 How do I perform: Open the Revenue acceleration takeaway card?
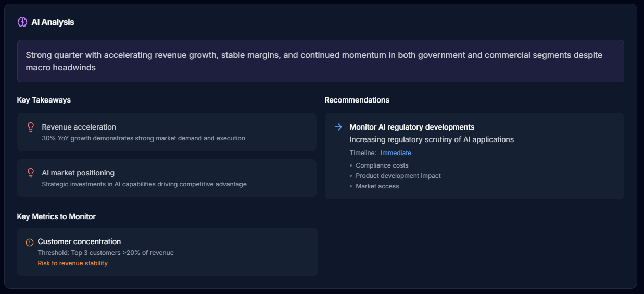tap(167, 132)
